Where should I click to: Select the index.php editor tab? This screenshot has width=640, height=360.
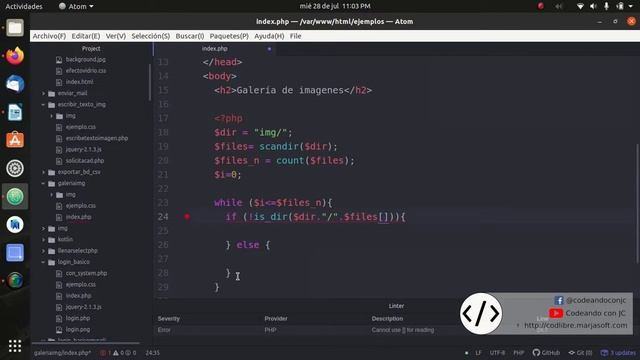(215, 49)
